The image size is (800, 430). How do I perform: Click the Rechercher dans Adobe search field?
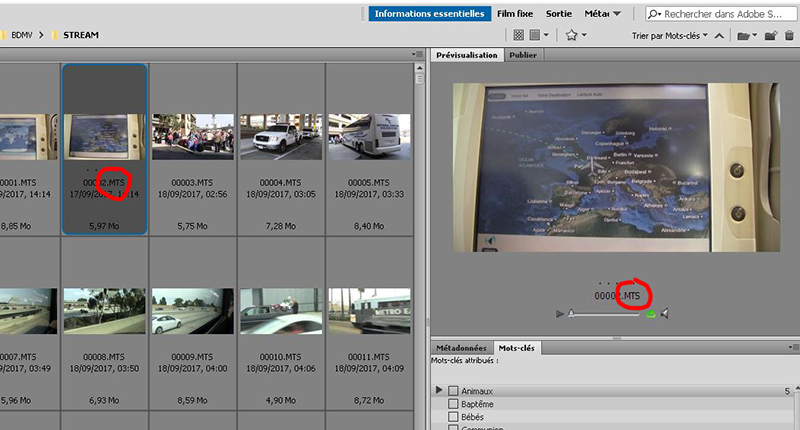(x=721, y=14)
